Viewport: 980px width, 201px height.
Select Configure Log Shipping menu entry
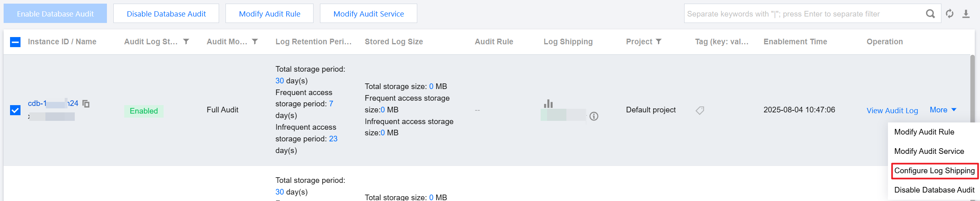tap(934, 171)
